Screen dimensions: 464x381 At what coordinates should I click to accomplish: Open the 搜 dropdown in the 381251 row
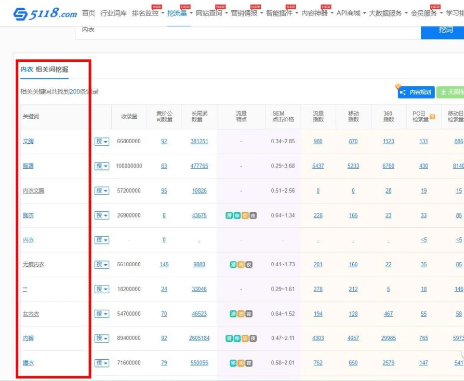102,141
